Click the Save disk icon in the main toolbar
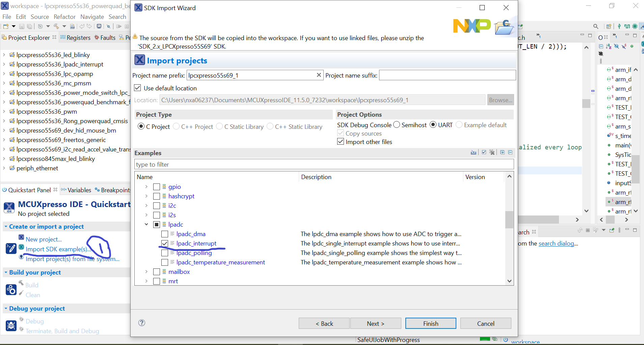This screenshot has height=345, width=644. pyautogui.click(x=22, y=26)
